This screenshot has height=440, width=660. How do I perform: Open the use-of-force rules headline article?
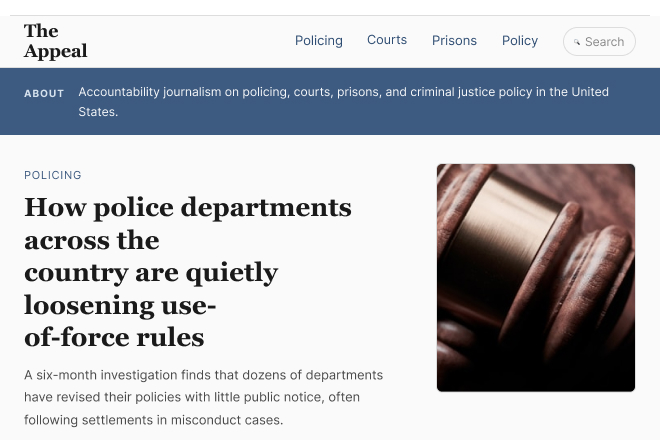188,272
